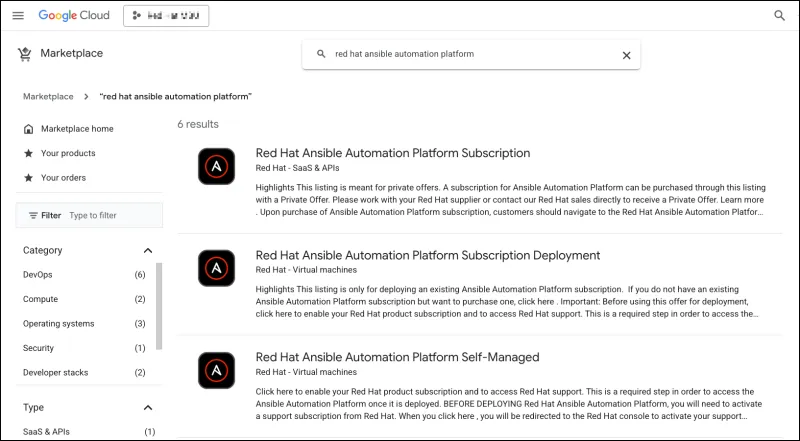Viewport: 800px width, 441px height.
Task: Click 'Red Hat - Virtual machines' under Subscription Deployment
Action: [x=306, y=270]
